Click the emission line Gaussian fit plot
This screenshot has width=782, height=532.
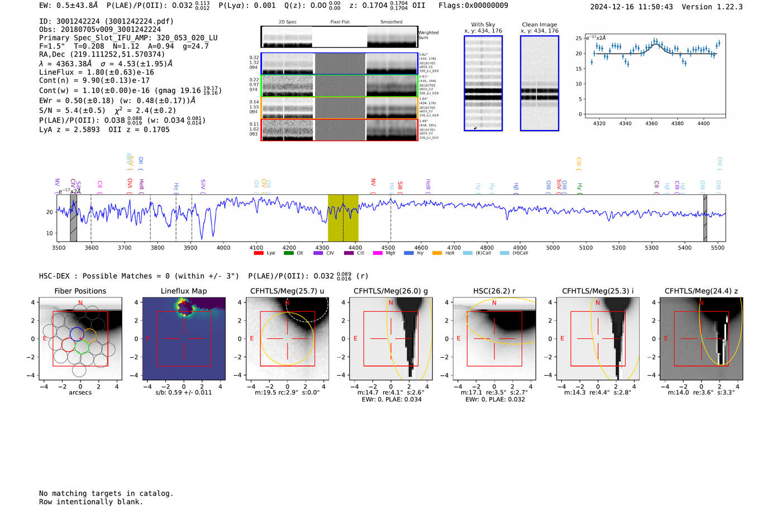655,76
